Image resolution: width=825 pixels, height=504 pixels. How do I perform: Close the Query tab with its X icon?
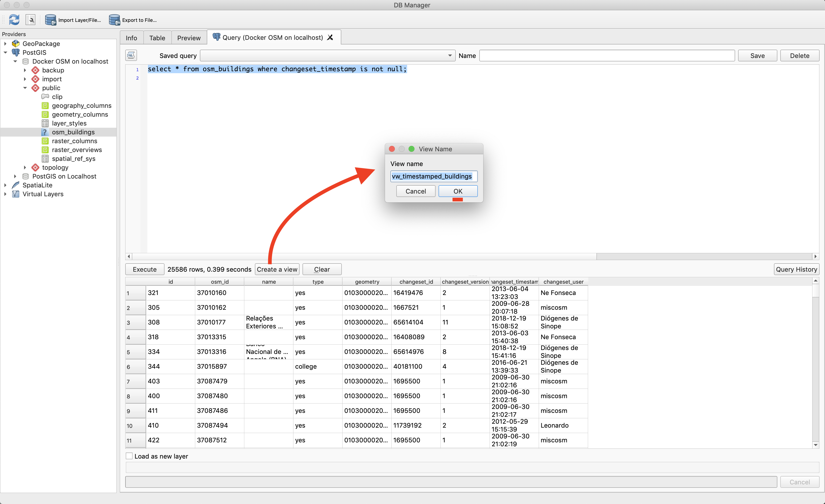click(x=330, y=38)
